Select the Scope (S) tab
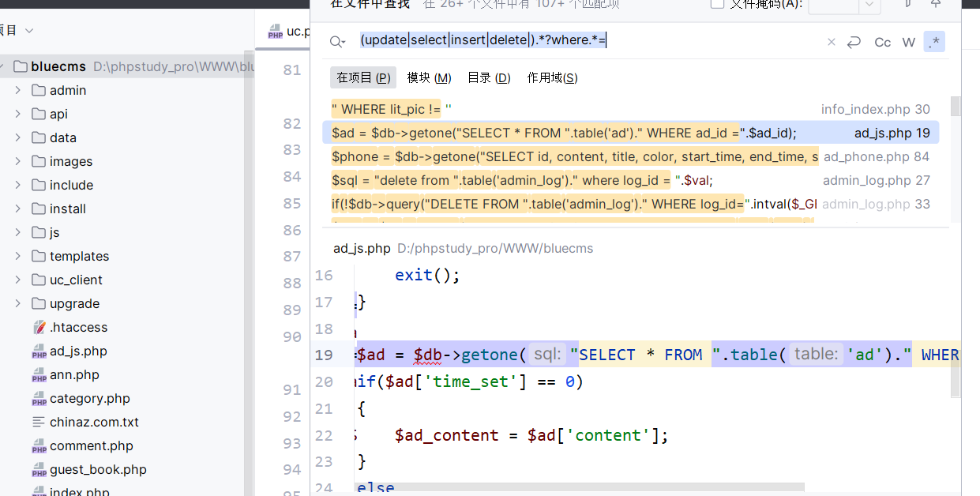 click(552, 77)
